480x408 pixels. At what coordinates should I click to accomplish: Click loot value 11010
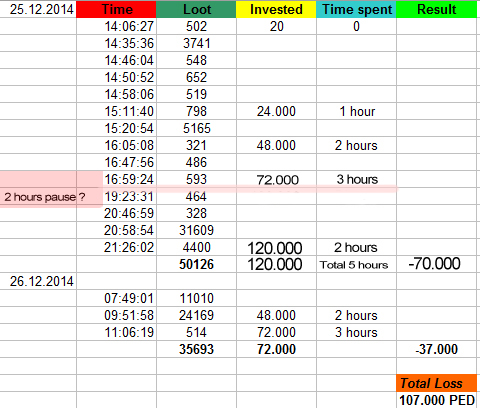tap(196, 298)
